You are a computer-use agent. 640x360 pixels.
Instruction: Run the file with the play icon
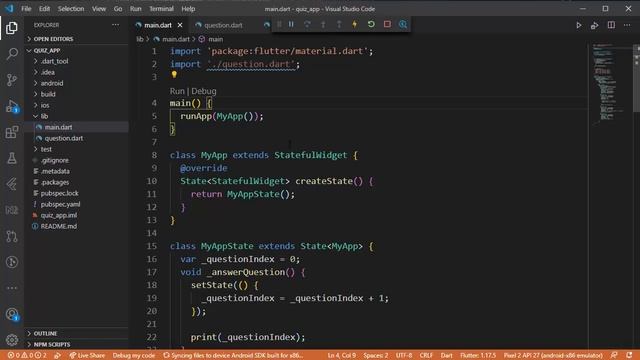pyautogui.click(x=579, y=25)
